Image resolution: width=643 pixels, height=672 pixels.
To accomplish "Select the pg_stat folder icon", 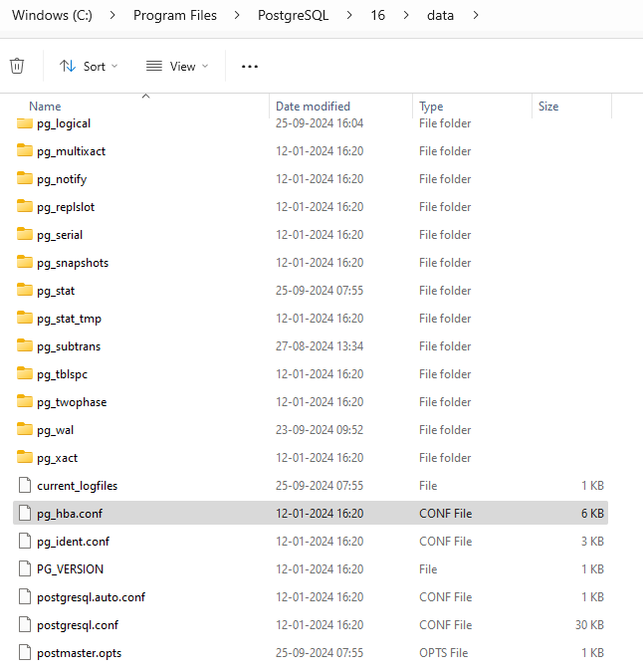I will (x=25, y=290).
